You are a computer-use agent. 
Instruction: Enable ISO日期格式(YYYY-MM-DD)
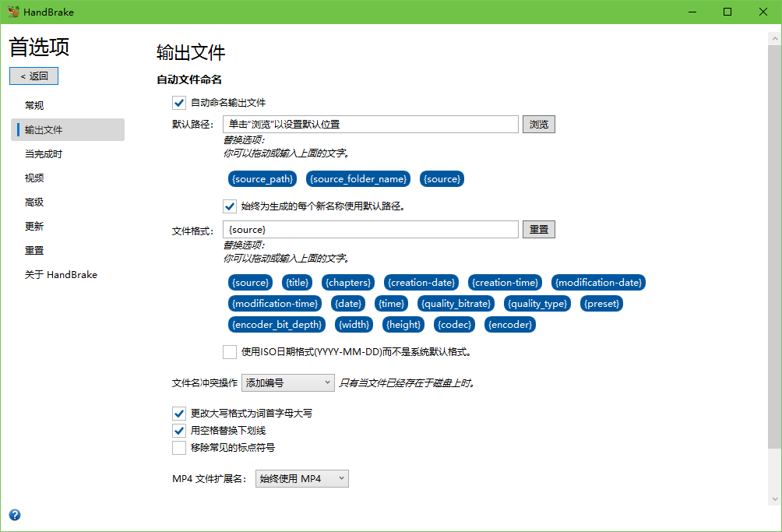click(230, 351)
